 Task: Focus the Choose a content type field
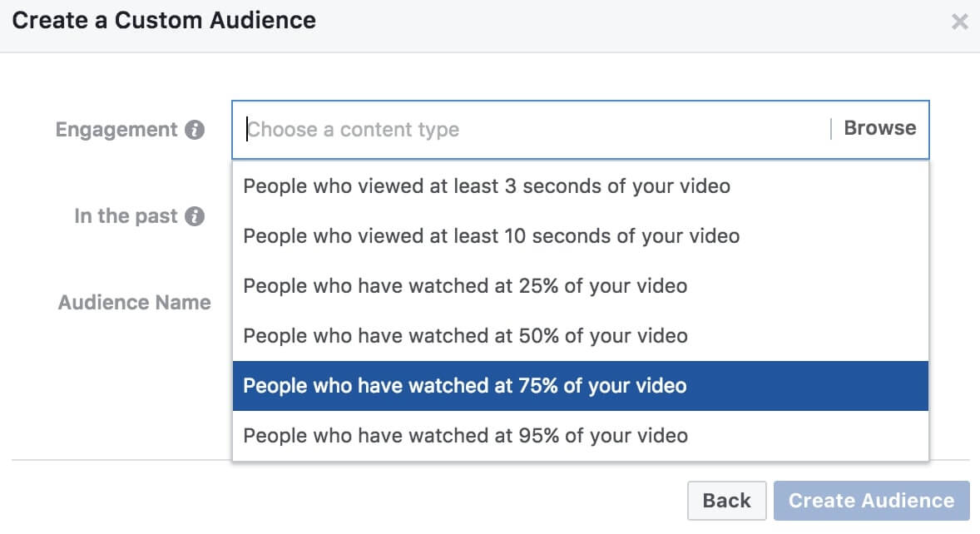(532, 129)
